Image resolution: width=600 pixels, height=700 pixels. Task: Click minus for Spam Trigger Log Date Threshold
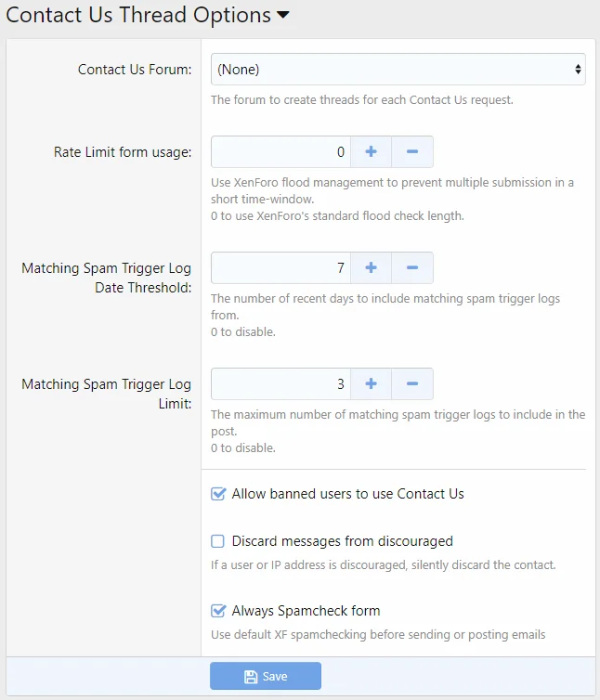coord(412,267)
